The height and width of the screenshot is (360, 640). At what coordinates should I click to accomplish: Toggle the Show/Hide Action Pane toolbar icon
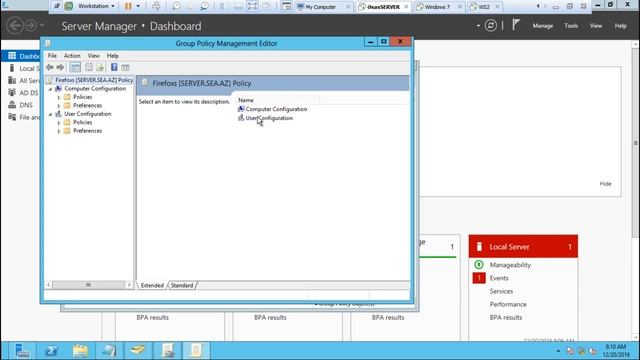(125, 67)
